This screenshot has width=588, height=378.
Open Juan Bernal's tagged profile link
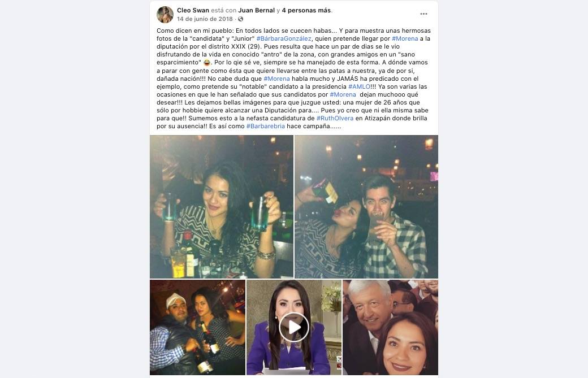point(257,11)
